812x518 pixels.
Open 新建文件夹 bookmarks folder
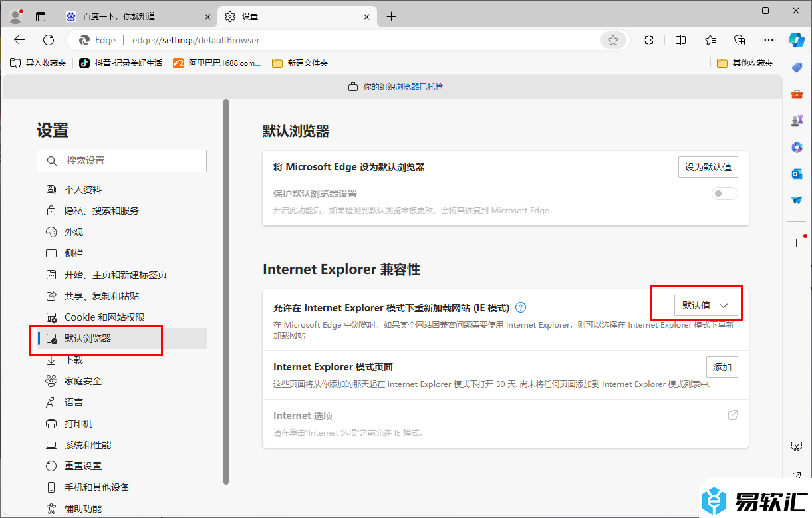pyautogui.click(x=300, y=63)
